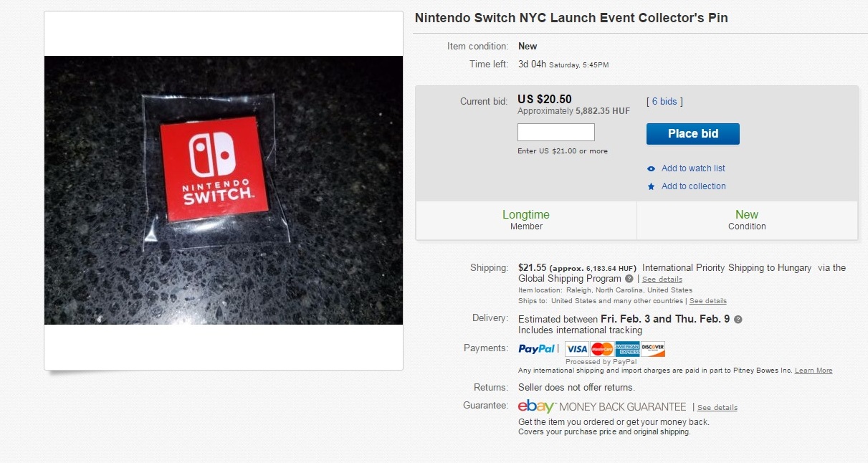Click the Visa card icon

pyautogui.click(x=576, y=349)
